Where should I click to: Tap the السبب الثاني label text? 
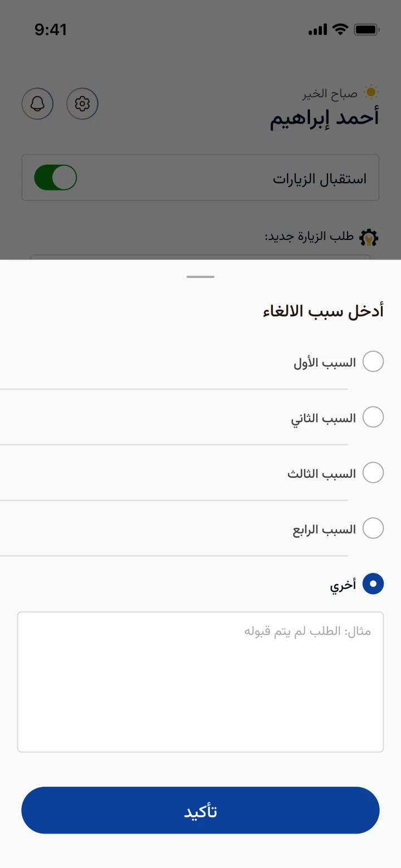coord(324,418)
